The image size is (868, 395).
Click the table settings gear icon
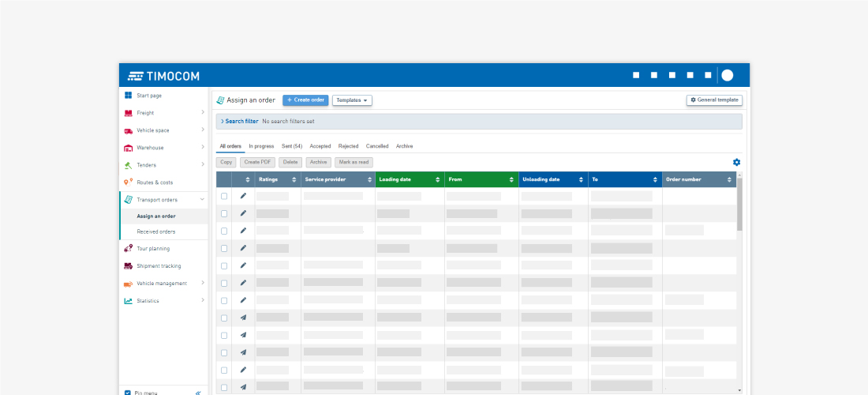click(x=736, y=162)
